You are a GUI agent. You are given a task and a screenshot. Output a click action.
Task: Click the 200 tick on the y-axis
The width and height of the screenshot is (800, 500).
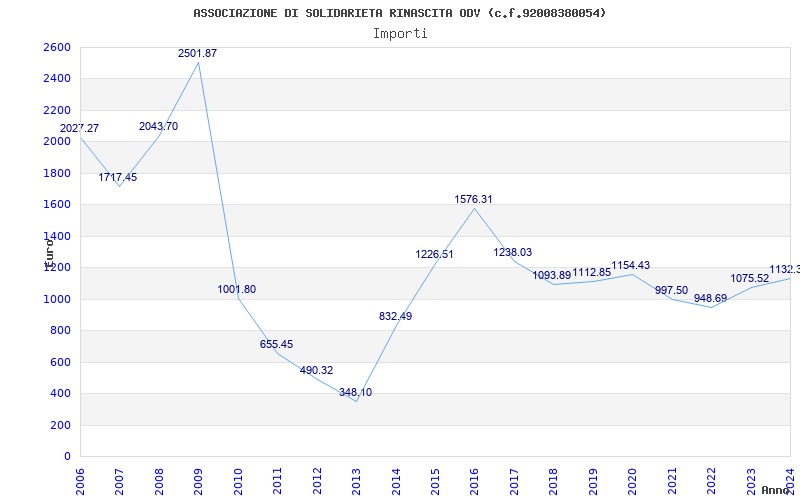point(60,425)
